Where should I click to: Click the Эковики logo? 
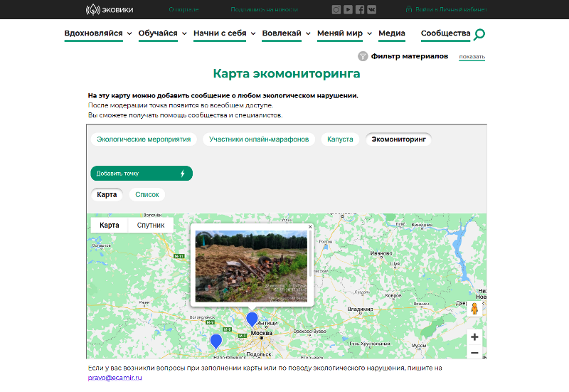[x=109, y=10]
